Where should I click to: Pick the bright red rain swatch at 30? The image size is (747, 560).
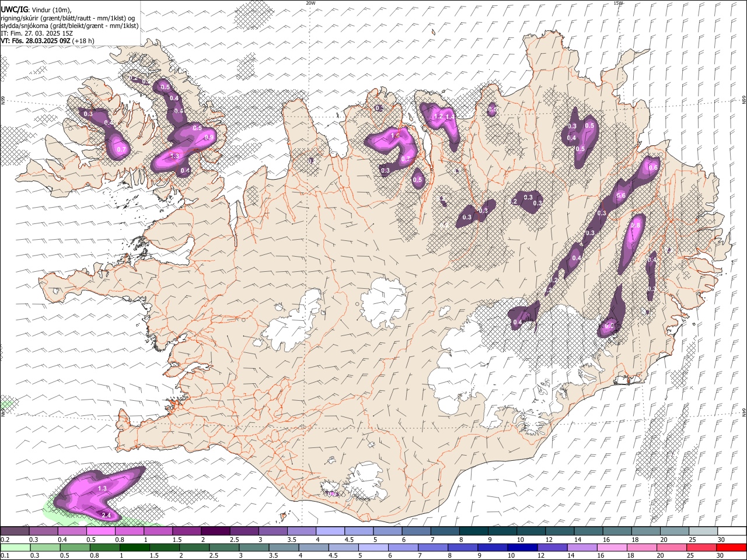731,547
